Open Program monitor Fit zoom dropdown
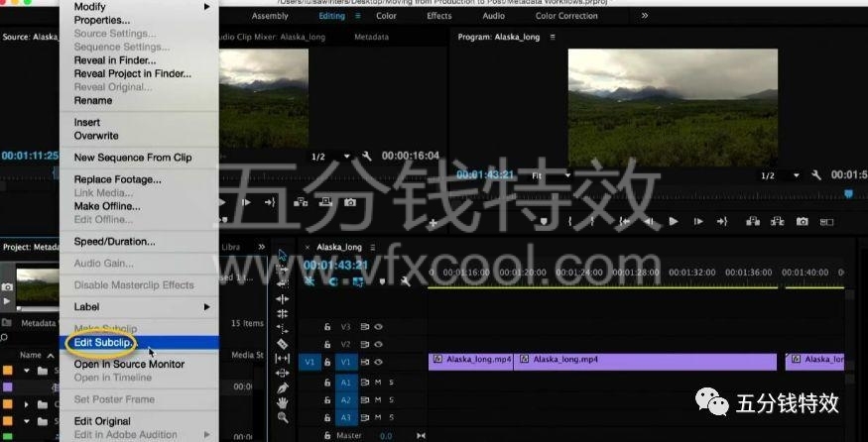 pos(552,175)
